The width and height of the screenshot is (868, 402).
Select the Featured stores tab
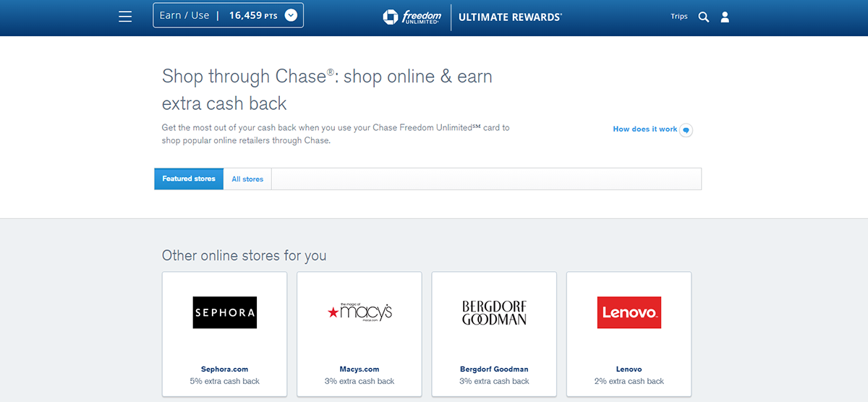[x=189, y=179]
